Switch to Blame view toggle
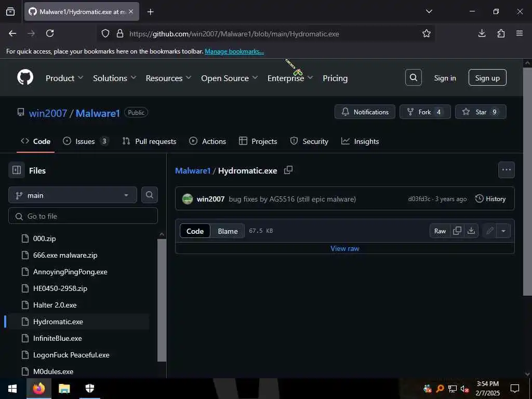Viewport: 532px width, 399px height. (x=228, y=231)
